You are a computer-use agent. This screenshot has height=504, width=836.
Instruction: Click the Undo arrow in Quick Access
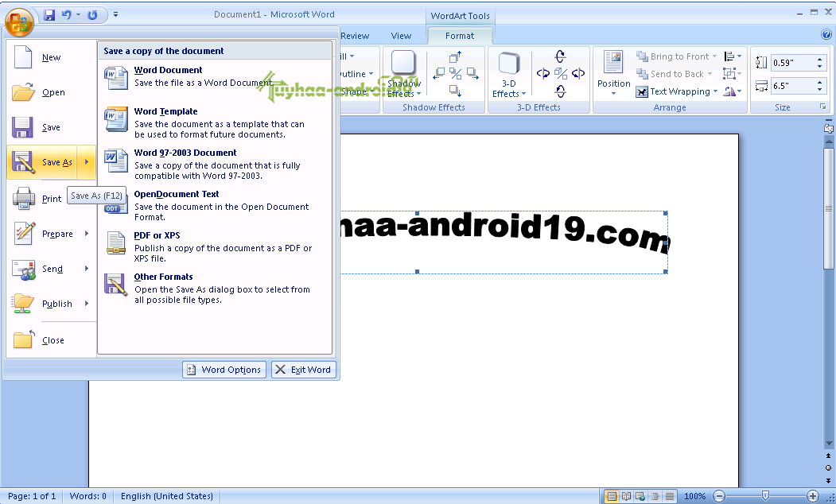click(67, 15)
